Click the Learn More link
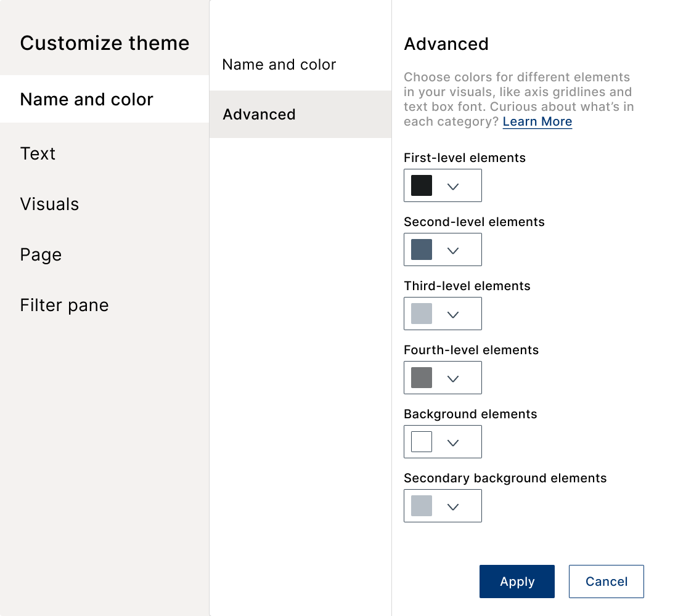678x616 pixels. coord(537,121)
